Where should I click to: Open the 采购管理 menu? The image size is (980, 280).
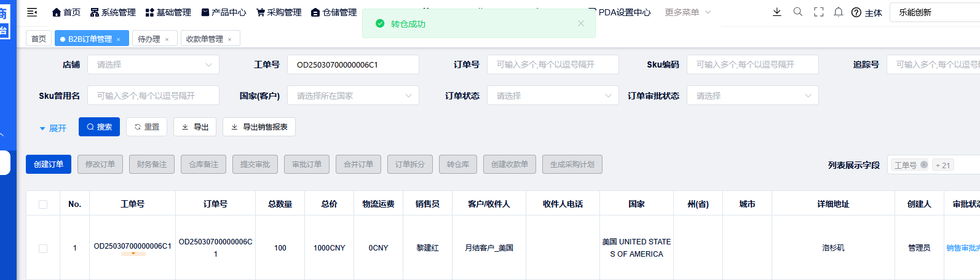coord(279,12)
